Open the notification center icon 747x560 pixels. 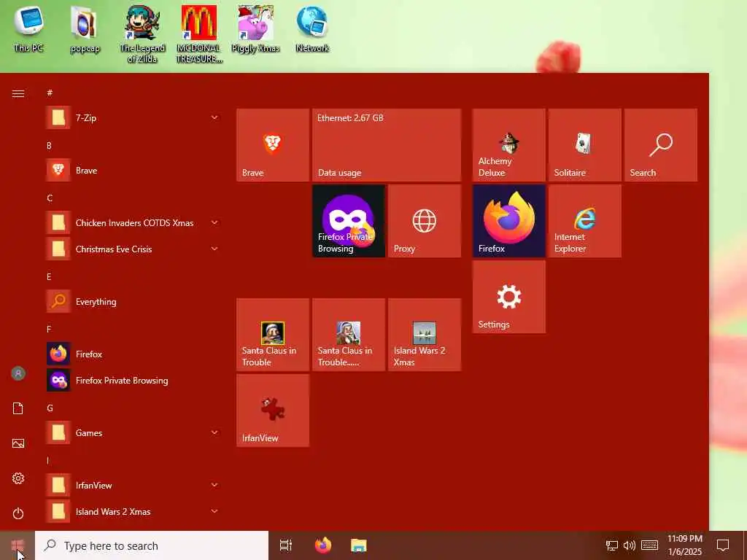coord(723,545)
